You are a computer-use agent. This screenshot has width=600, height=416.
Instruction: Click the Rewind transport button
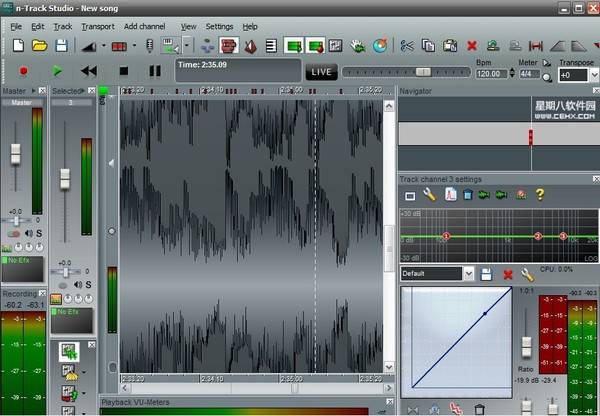(x=89, y=71)
